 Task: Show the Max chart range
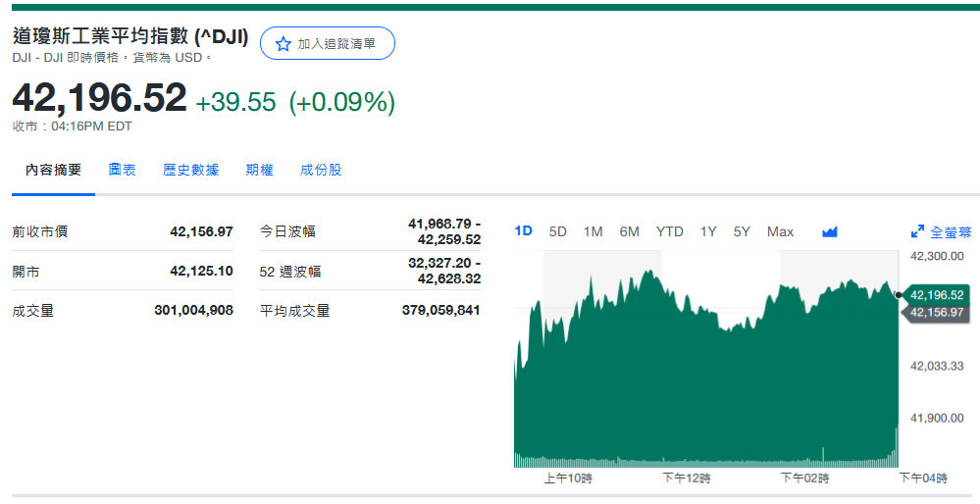[x=780, y=231]
